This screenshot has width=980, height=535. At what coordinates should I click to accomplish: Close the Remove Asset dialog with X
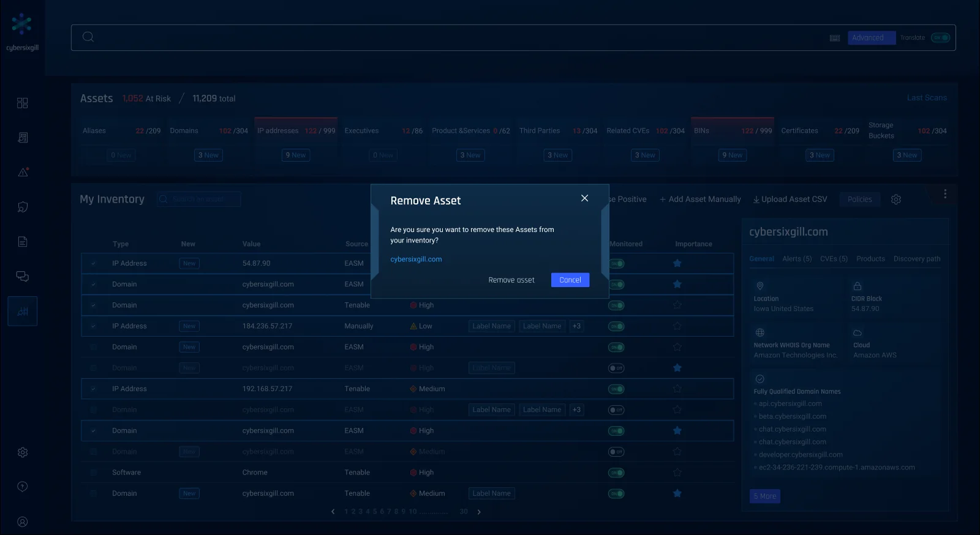coord(584,198)
